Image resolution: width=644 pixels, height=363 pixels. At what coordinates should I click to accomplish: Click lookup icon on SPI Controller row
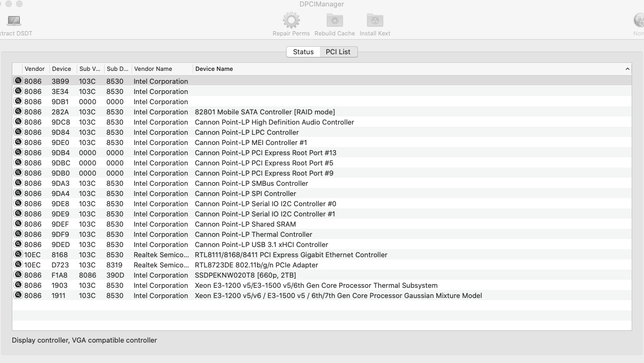18,193
